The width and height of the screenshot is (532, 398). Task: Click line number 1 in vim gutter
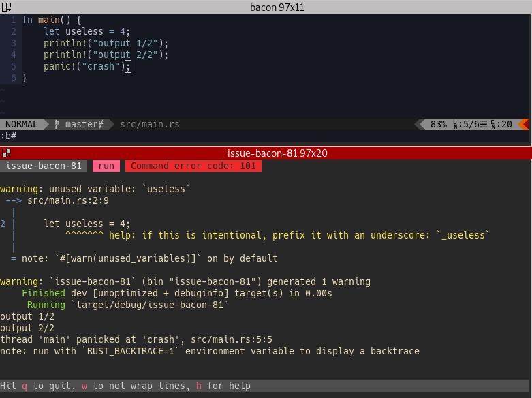pos(14,20)
